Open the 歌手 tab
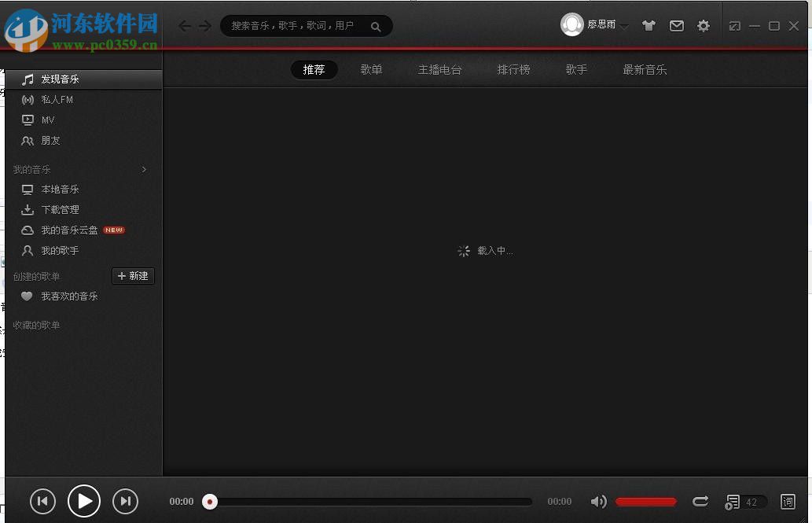 click(576, 69)
